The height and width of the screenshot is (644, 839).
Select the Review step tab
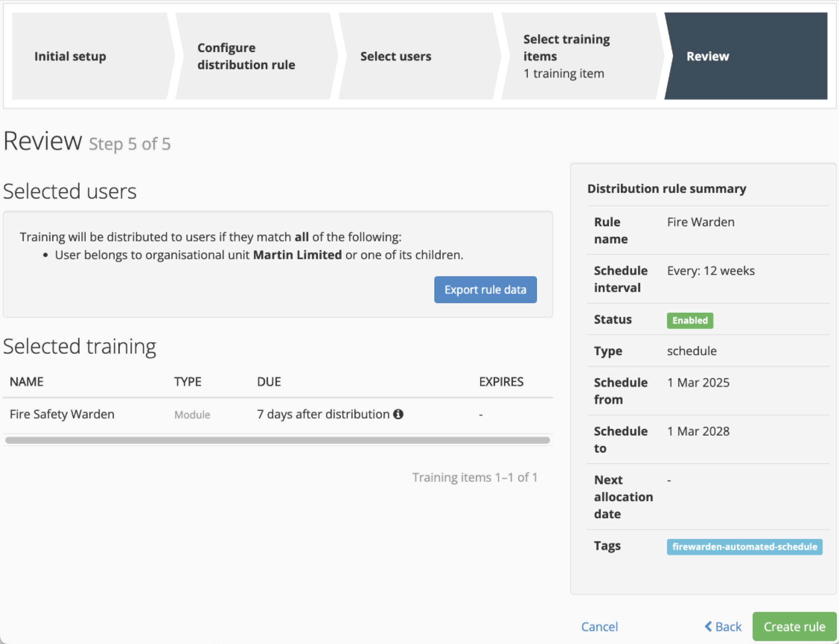(x=708, y=56)
